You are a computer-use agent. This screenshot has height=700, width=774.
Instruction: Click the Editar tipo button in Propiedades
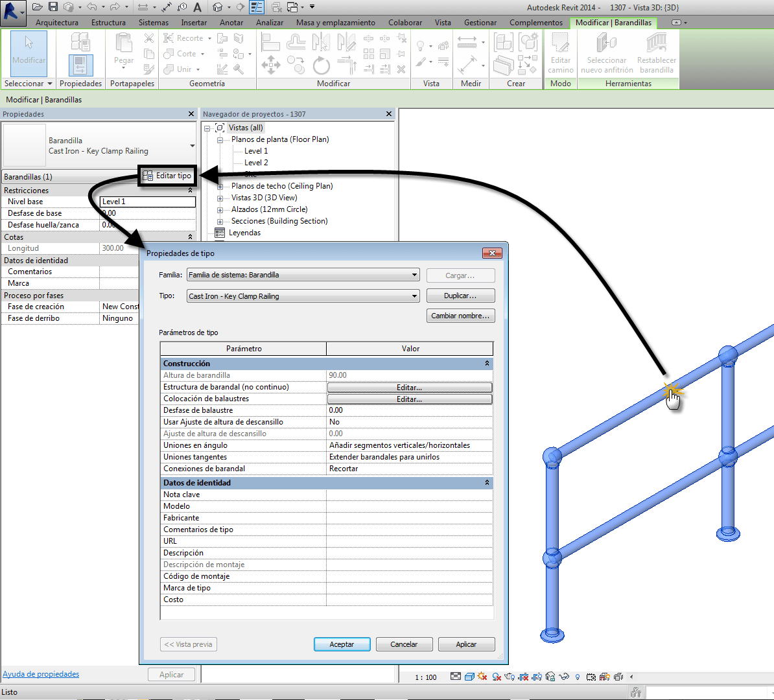click(x=167, y=176)
